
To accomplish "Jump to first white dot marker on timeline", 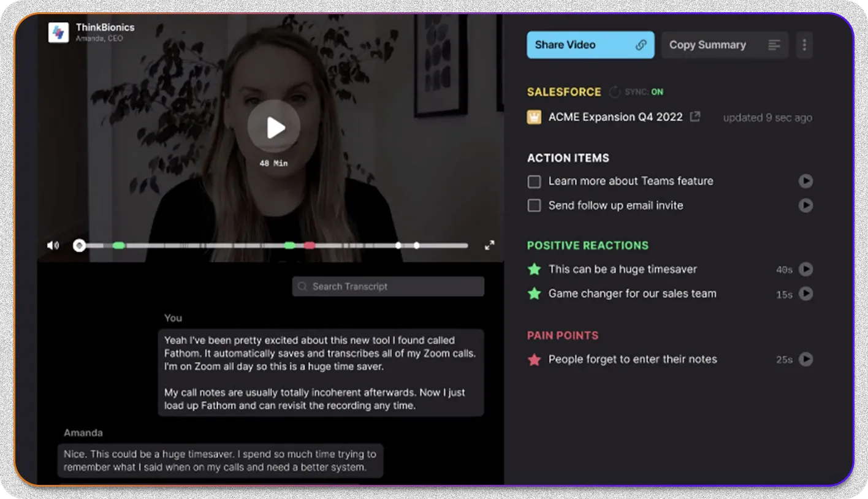I will (x=398, y=246).
